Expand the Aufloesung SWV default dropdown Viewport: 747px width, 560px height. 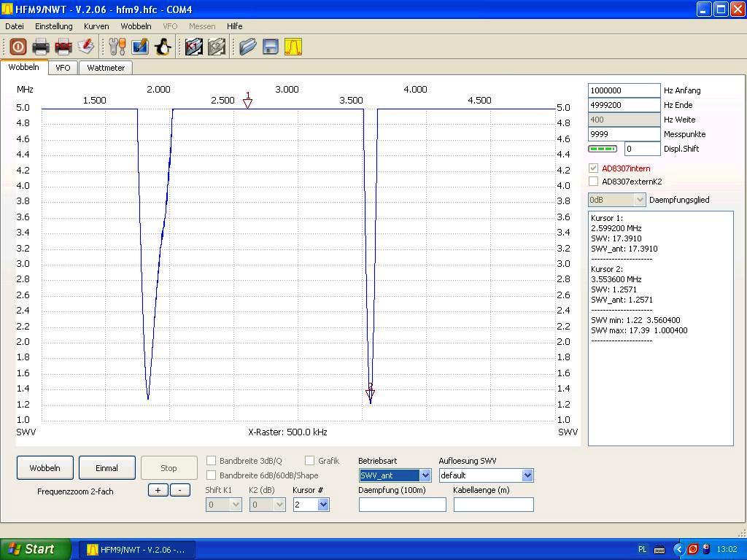[x=527, y=475]
